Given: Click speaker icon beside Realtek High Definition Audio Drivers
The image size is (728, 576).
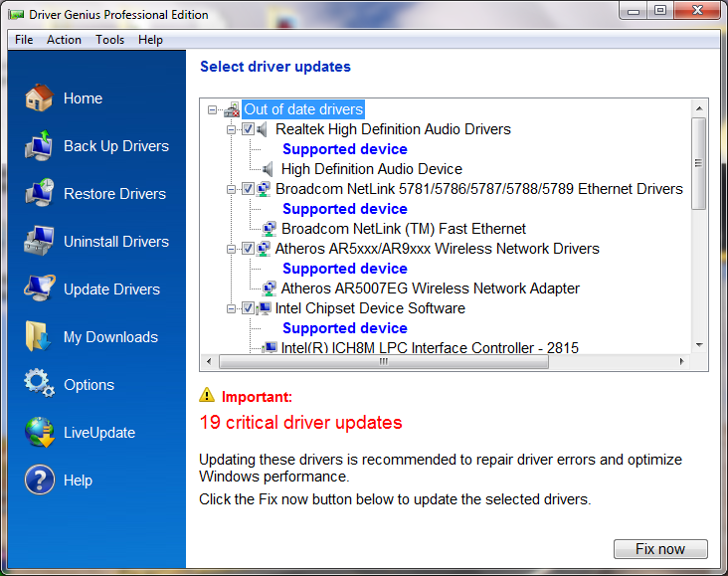Looking at the screenshot, I should point(262,129).
